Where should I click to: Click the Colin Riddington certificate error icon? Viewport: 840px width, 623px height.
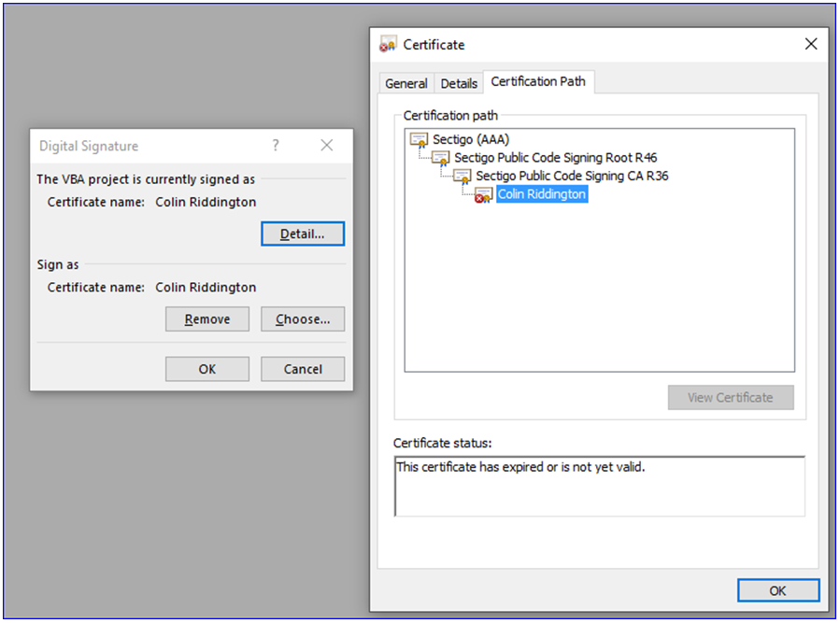click(483, 195)
